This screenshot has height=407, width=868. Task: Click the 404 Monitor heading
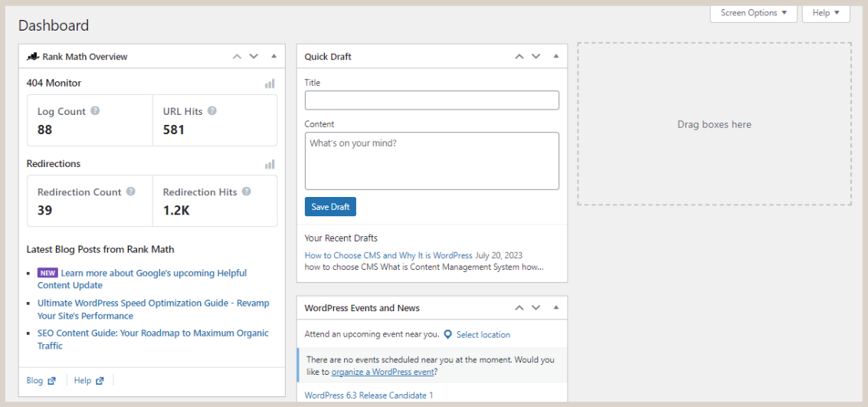[x=54, y=83]
